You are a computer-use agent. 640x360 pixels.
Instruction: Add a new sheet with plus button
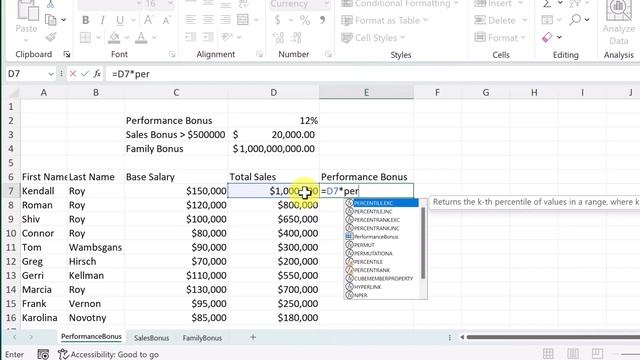(x=253, y=337)
